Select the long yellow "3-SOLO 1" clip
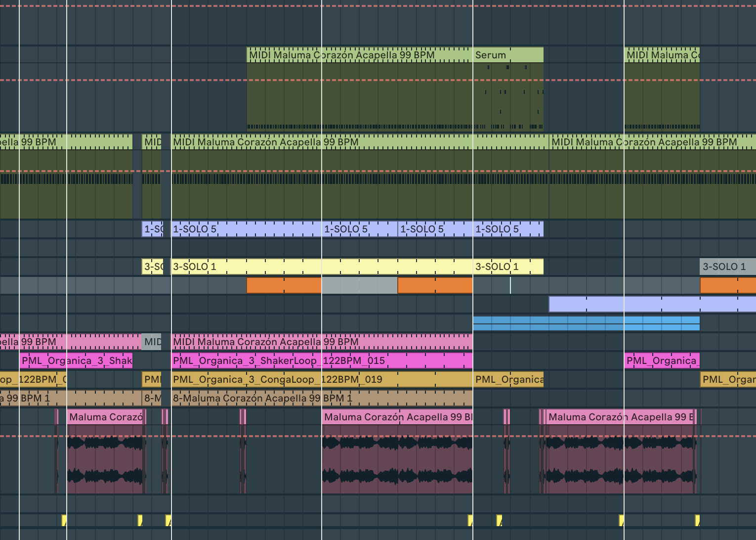 point(322,267)
